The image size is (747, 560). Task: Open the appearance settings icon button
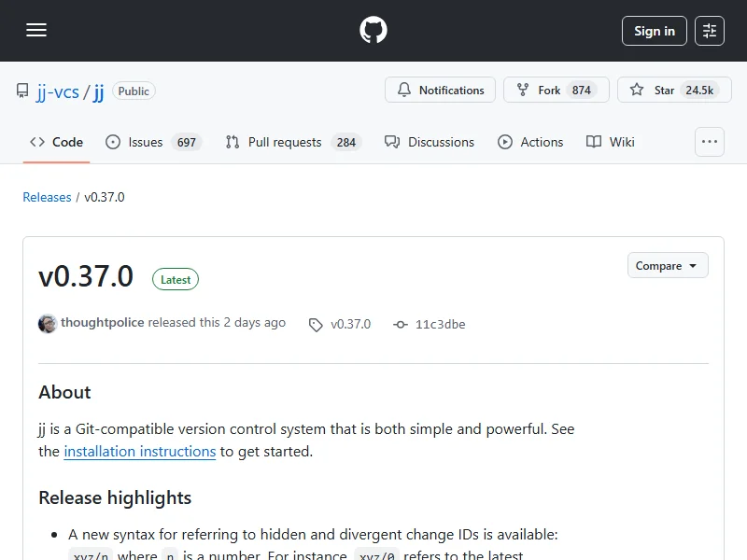[x=710, y=31]
